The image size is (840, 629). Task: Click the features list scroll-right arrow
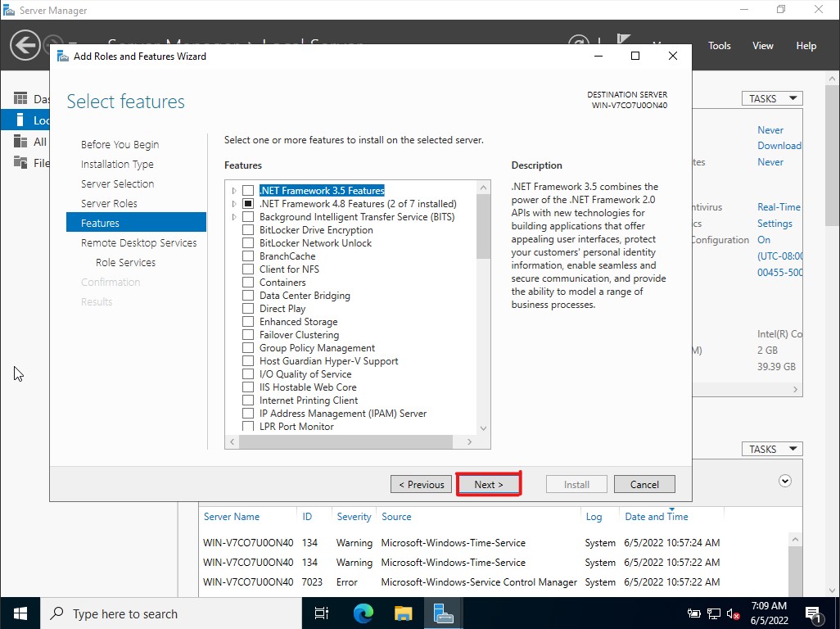tap(469, 441)
